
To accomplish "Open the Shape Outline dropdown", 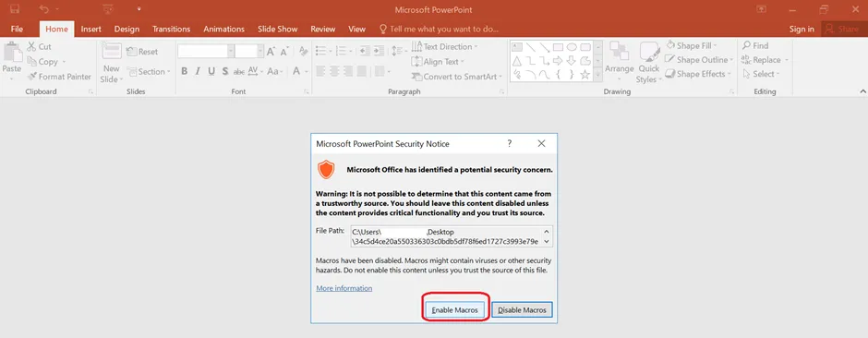I will click(x=699, y=60).
